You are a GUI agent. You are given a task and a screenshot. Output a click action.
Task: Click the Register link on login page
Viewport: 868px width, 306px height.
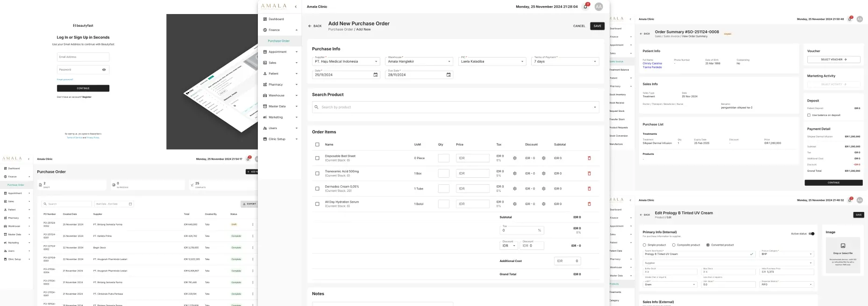[87, 97]
